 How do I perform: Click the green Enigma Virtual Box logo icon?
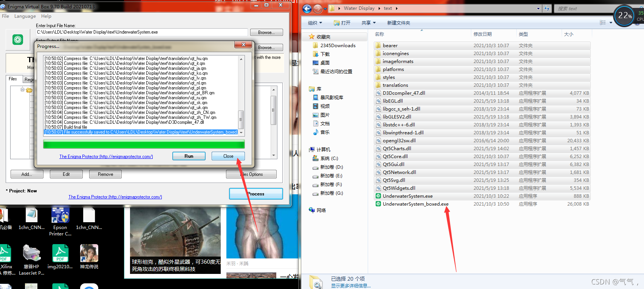coord(18,40)
